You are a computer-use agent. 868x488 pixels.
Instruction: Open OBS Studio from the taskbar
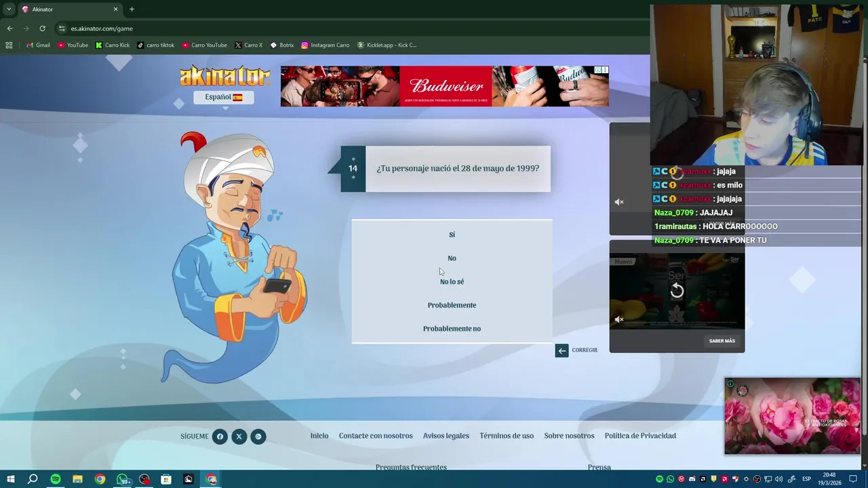[x=144, y=479]
